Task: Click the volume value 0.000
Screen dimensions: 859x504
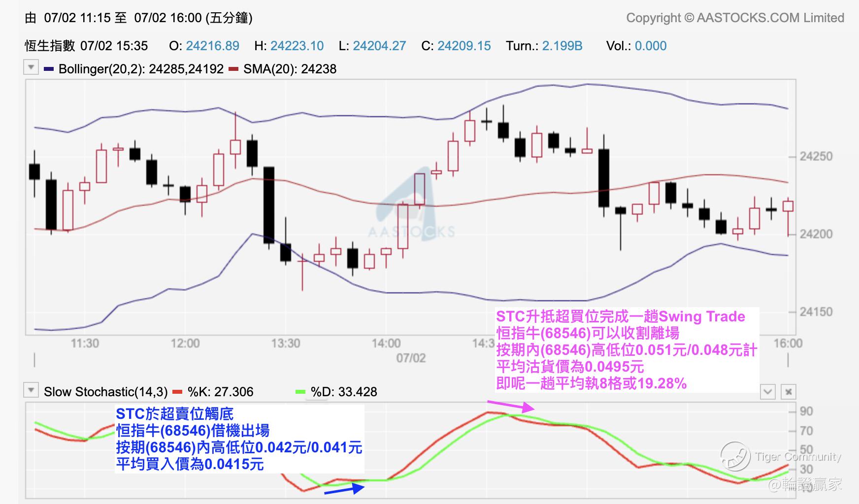Action: point(651,46)
